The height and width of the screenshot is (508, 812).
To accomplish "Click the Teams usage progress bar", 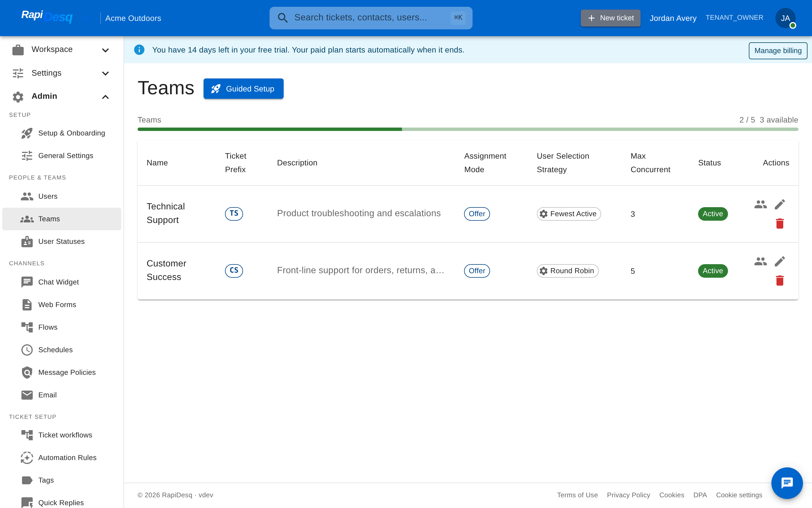I will pyautogui.click(x=468, y=129).
